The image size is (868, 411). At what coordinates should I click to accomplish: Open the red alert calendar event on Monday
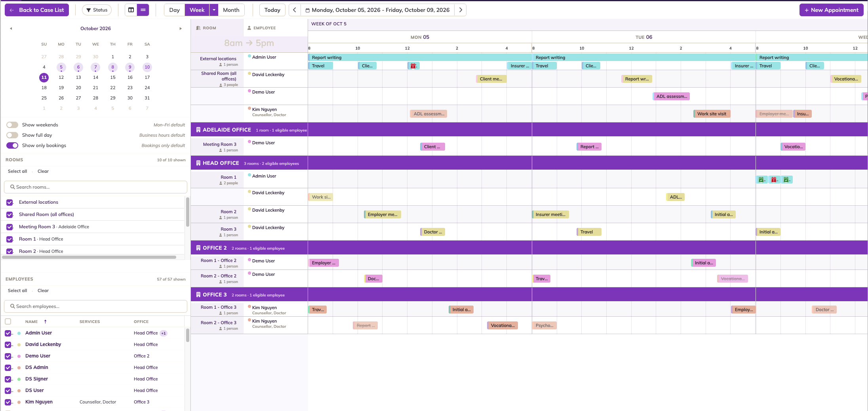coord(413,66)
